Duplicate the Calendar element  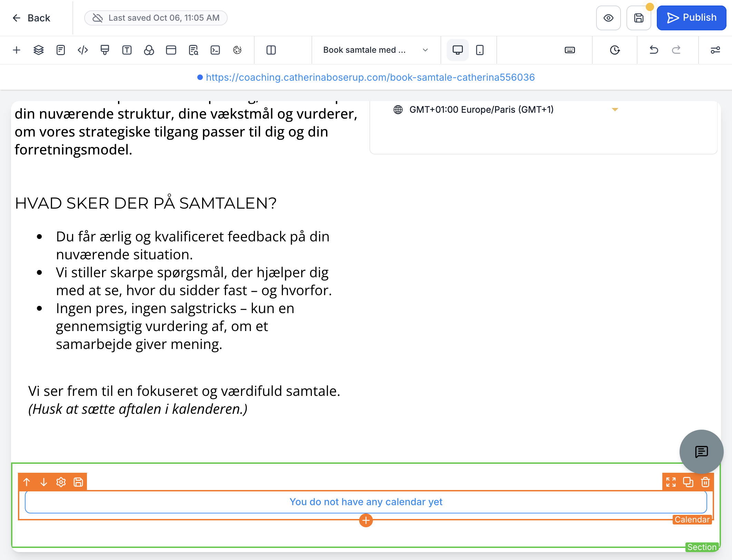click(688, 482)
